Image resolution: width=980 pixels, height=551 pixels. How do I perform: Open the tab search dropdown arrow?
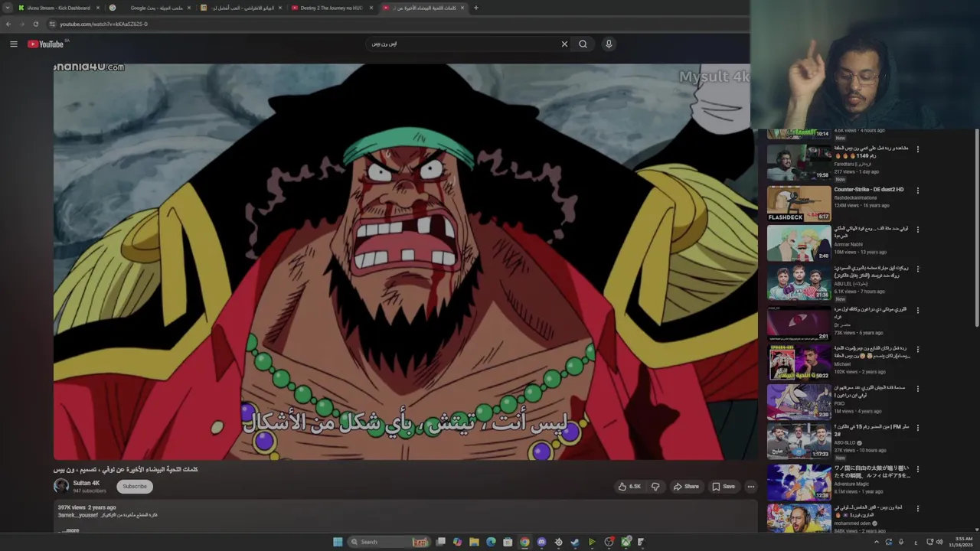(7, 8)
